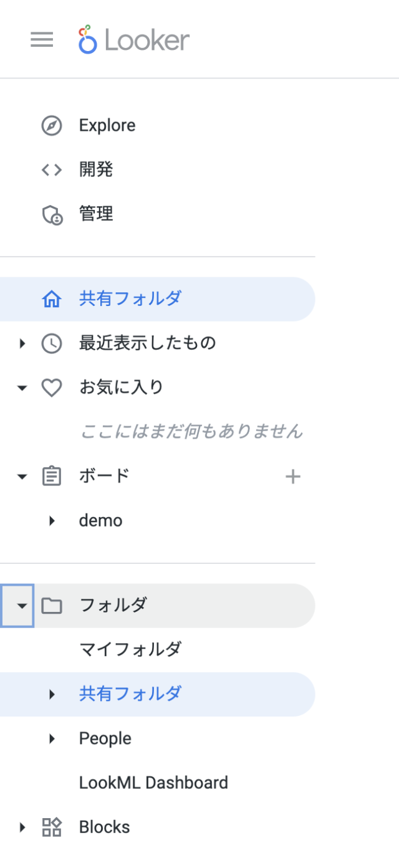Screen dimensions: 399x868
Task: Collapse the お気に入り section
Action: [x=22, y=387]
